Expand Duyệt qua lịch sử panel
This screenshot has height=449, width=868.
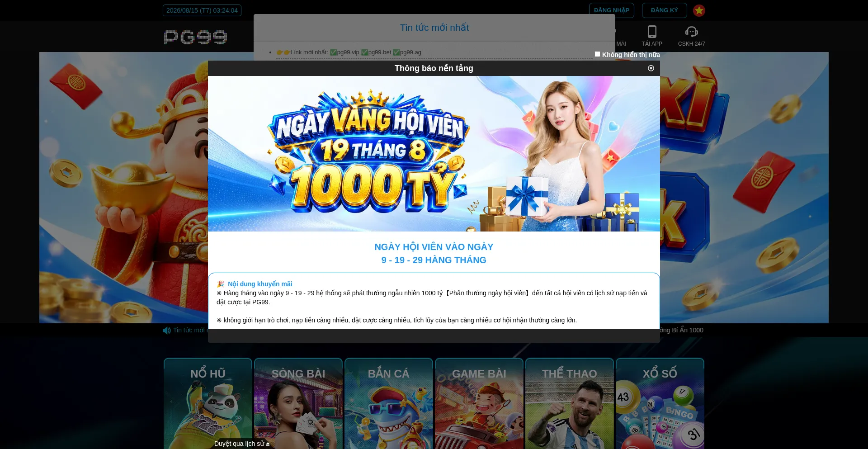[242, 444]
